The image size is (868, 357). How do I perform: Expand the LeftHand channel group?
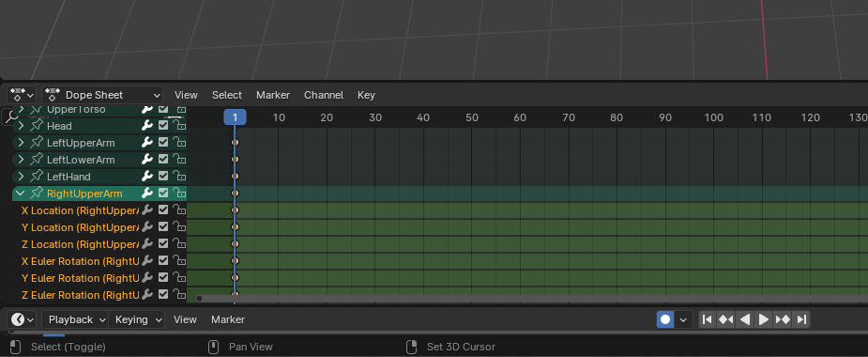pyautogui.click(x=21, y=177)
